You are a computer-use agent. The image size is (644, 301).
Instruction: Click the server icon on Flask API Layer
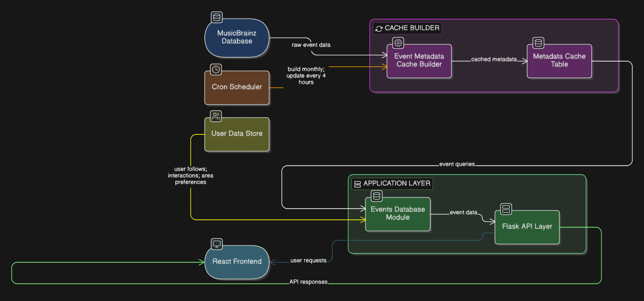point(506,209)
